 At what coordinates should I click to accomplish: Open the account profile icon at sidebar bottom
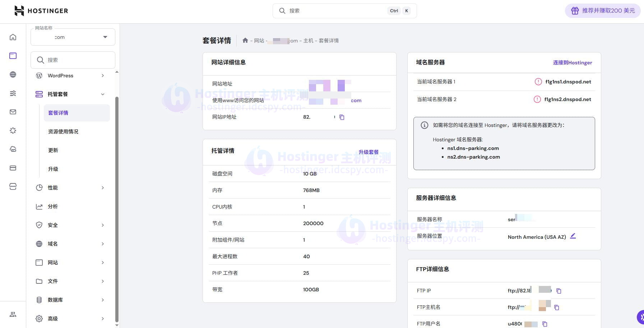pos(13,314)
